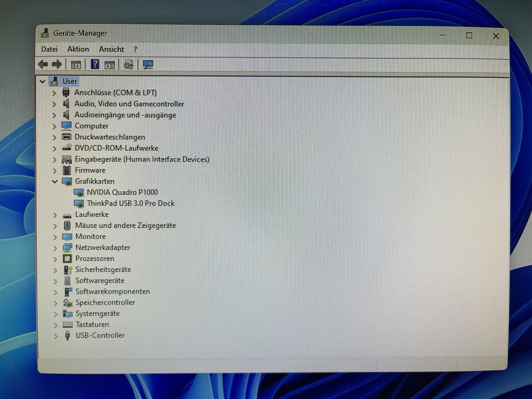Click the show/hide console tree icon
This screenshot has height=399, width=532.
(x=76, y=64)
